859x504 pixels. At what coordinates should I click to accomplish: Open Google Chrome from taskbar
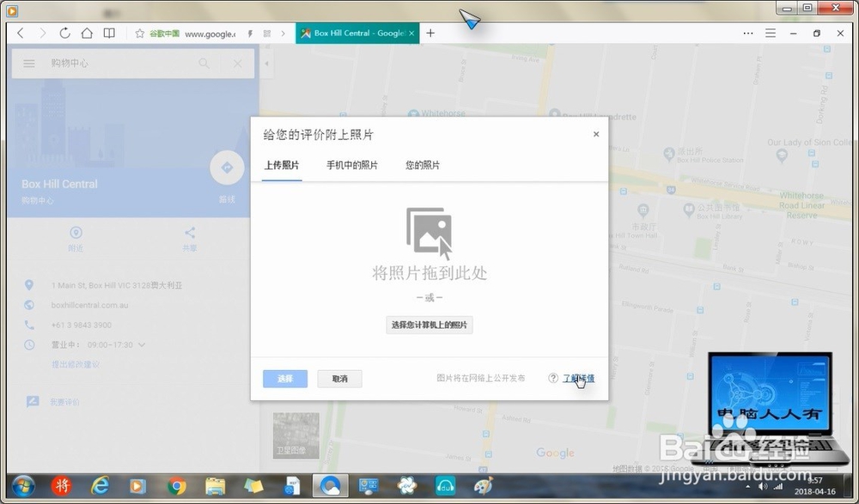[176, 486]
